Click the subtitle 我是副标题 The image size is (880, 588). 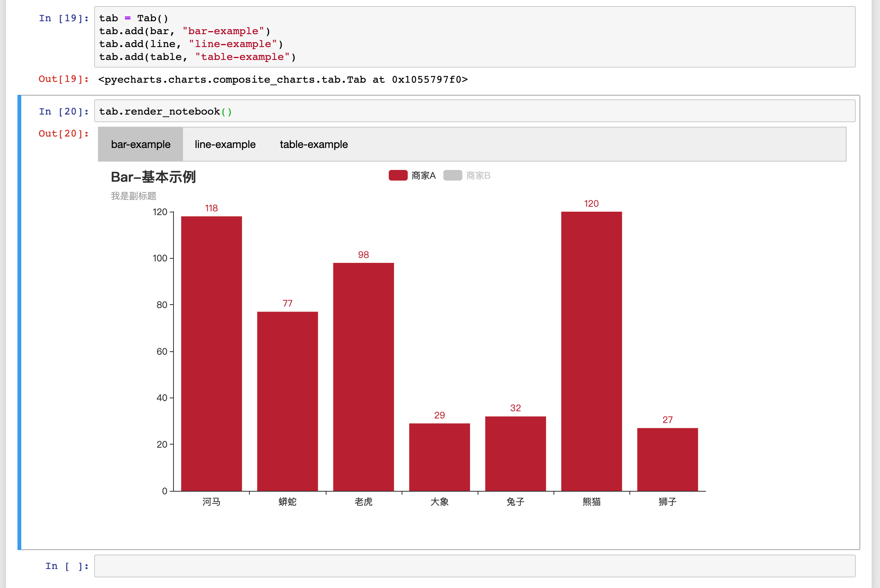click(134, 196)
